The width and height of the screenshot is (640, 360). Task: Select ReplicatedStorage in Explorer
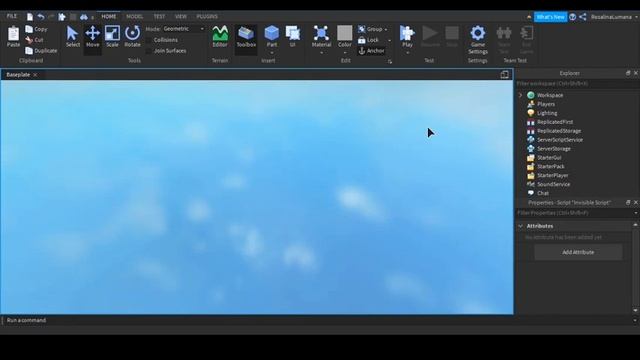559,131
